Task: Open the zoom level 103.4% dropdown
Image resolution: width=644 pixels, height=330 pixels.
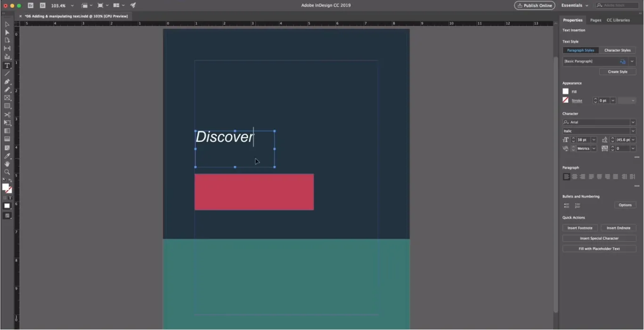Action: 72,6
